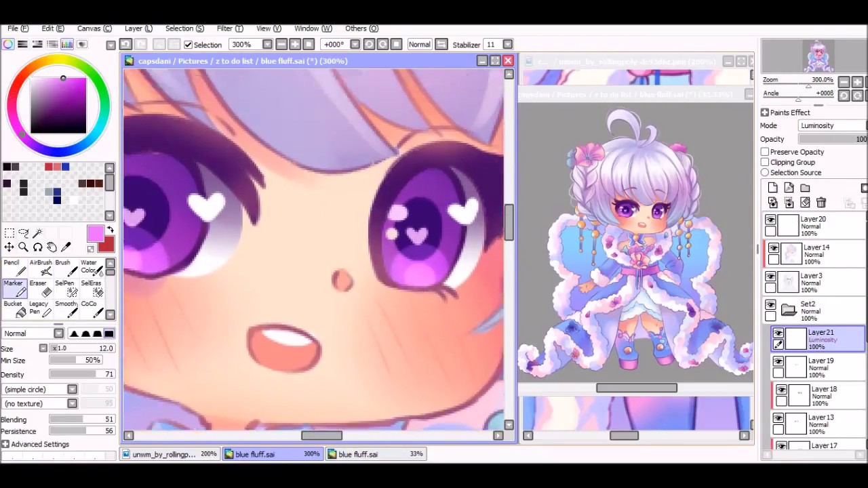This screenshot has width=868, height=488.
Task: Click the Normal view button in toolbar
Action: [419, 45]
